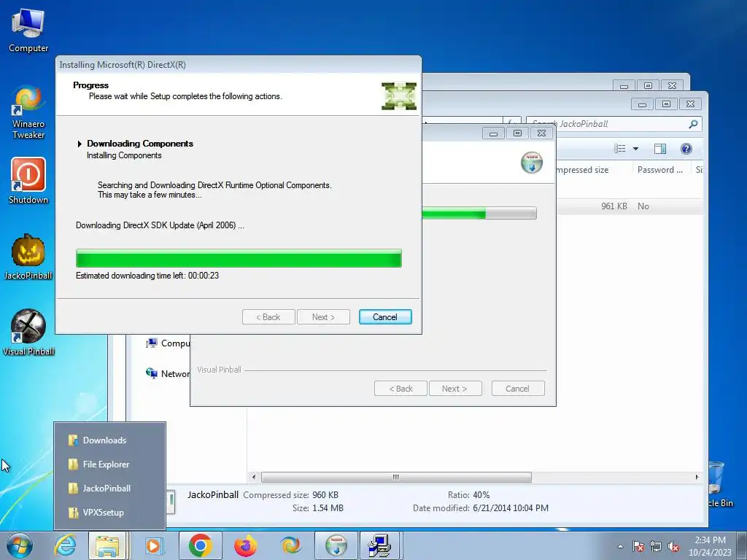Click the Visual Pinball installer globe icon
Image resolution: width=747 pixels, height=560 pixels.
coord(532,163)
